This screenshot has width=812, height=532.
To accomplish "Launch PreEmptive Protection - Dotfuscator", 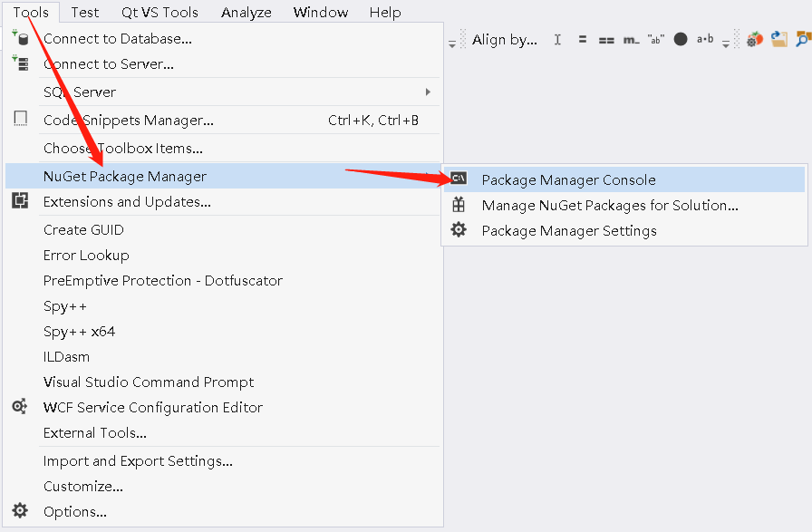I will 223,280.
